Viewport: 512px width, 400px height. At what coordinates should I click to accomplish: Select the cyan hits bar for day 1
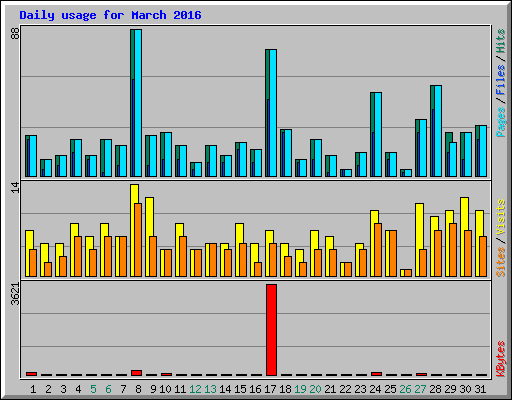[x=33, y=156]
